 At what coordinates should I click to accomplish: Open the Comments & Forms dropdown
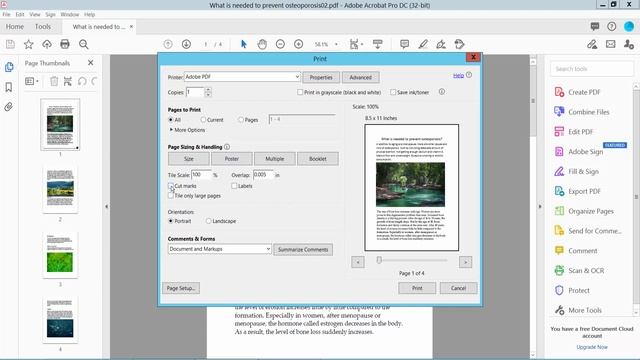[x=220, y=249]
